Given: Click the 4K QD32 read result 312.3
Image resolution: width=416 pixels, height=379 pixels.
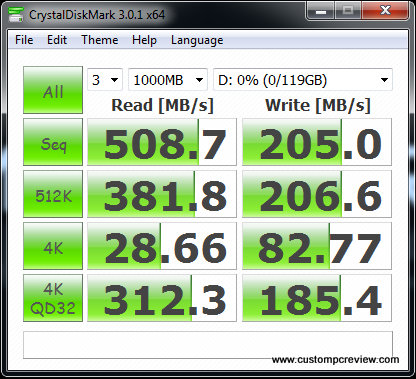Looking at the screenshot, I should coord(162,298).
